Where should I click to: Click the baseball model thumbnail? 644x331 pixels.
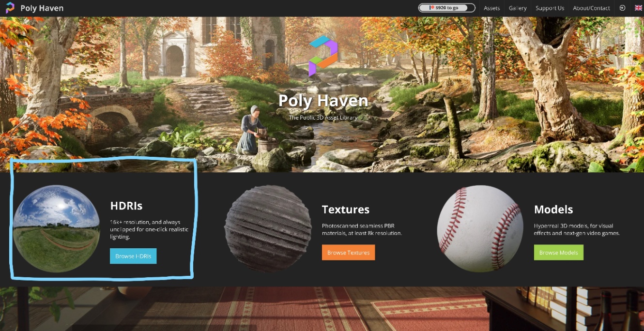click(x=480, y=228)
